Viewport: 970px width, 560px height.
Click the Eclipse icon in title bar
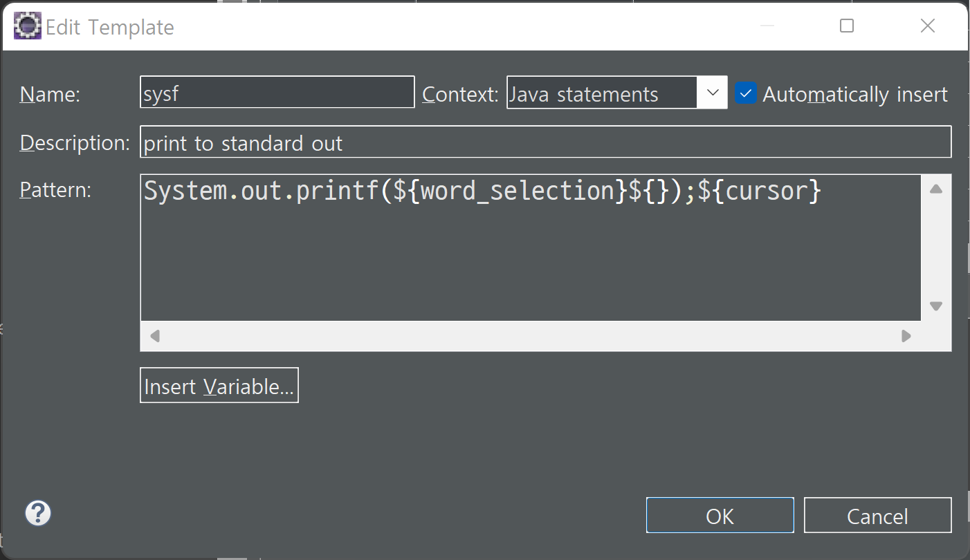pyautogui.click(x=27, y=27)
